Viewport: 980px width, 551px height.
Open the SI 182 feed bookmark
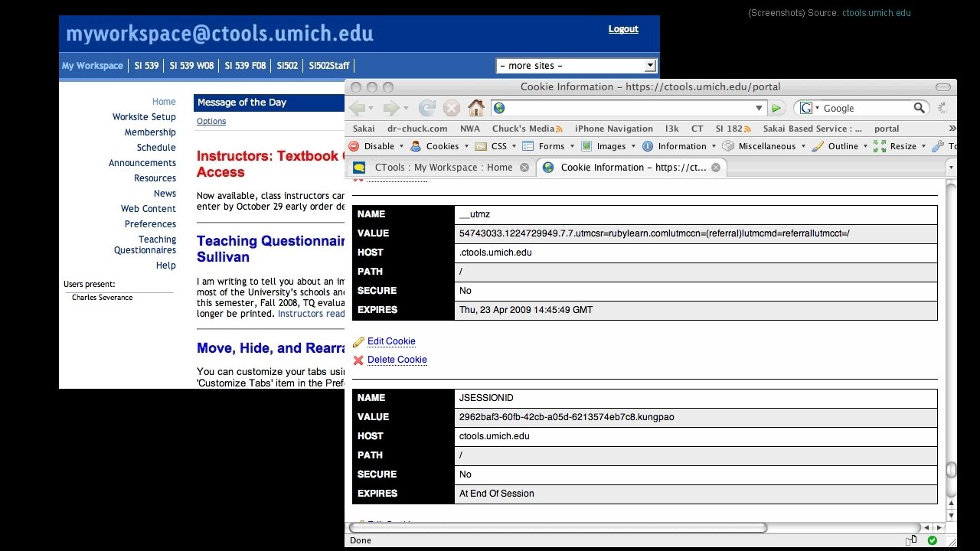[733, 129]
